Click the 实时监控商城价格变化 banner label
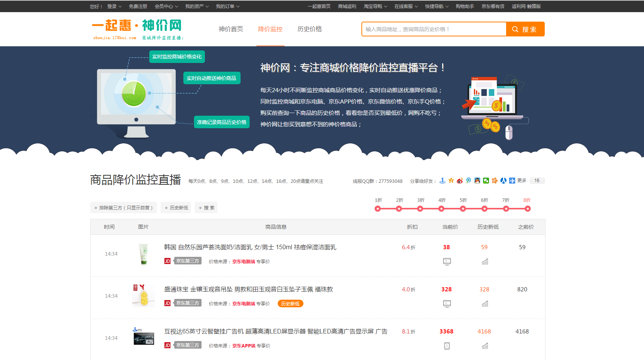 pos(177,57)
